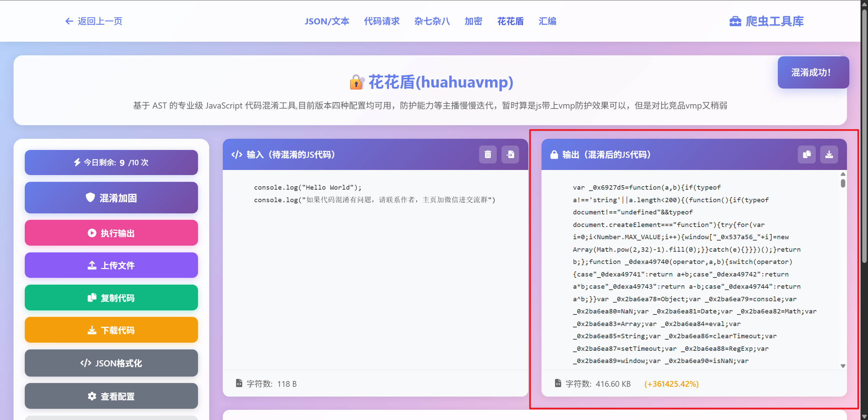Click the padlock icon in the output header
The height and width of the screenshot is (420, 868).
point(554,155)
